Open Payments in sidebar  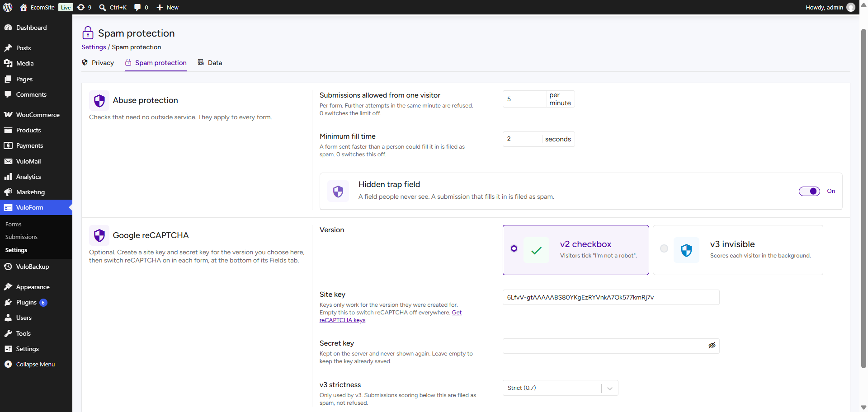(36, 145)
